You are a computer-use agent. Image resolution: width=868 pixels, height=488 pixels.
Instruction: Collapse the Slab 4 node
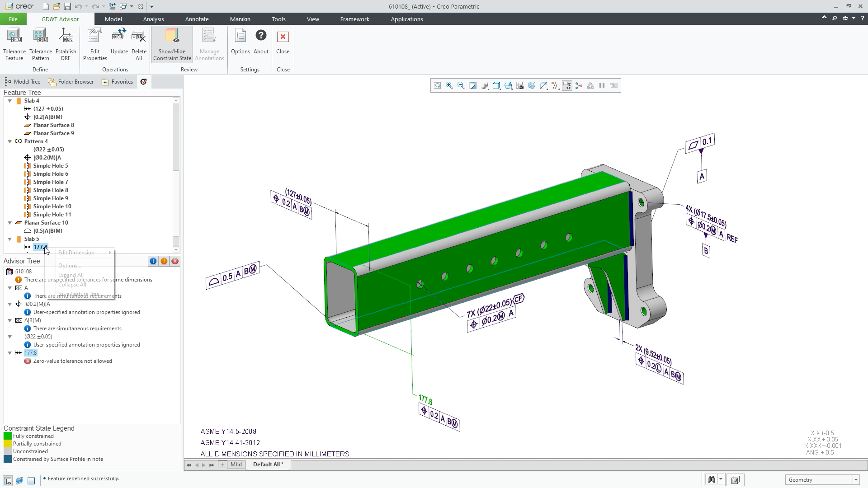10,101
